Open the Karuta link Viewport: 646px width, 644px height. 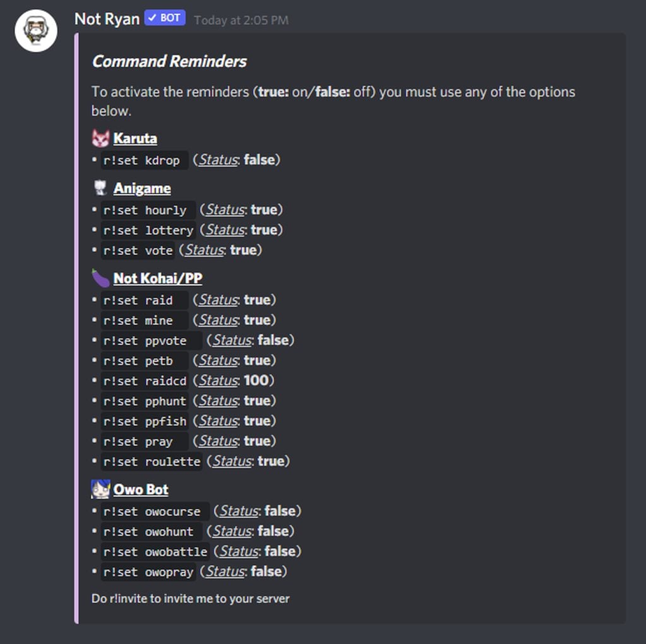click(x=135, y=138)
